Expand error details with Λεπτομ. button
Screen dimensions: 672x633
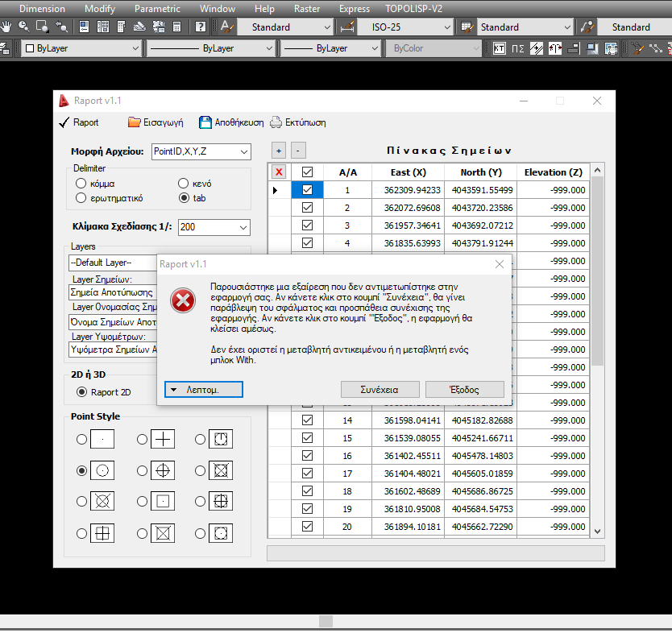(x=204, y=390)
